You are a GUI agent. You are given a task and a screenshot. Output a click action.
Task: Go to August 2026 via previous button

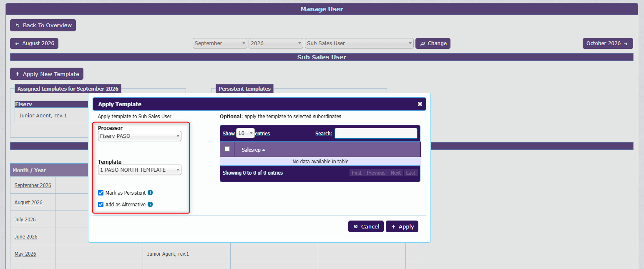34,43
